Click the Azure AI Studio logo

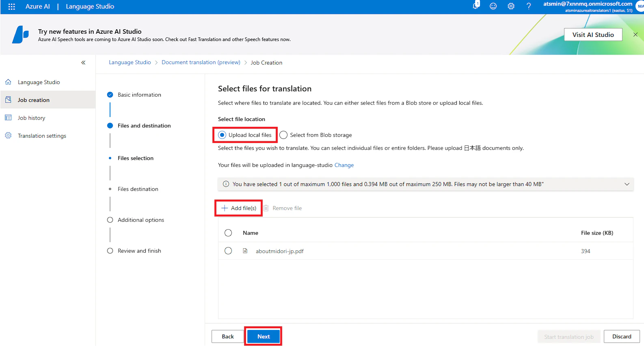tap(20, 35)
